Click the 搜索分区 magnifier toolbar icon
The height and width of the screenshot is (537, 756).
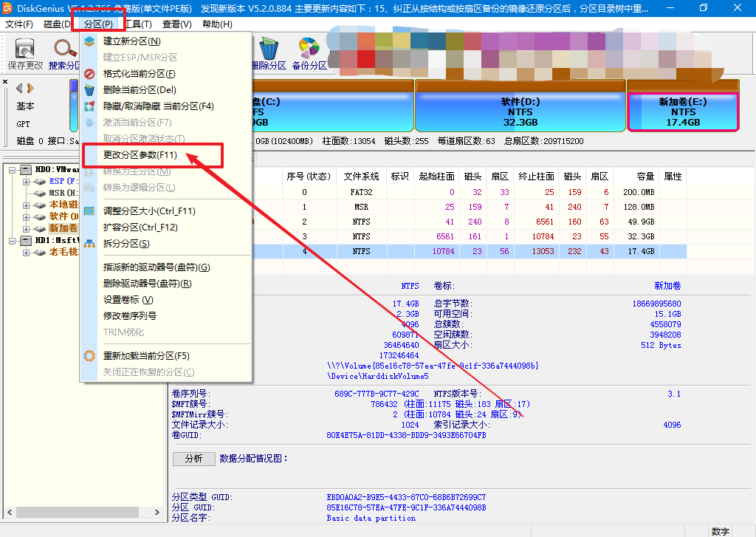pyautogui.click(x=65, y=49)
